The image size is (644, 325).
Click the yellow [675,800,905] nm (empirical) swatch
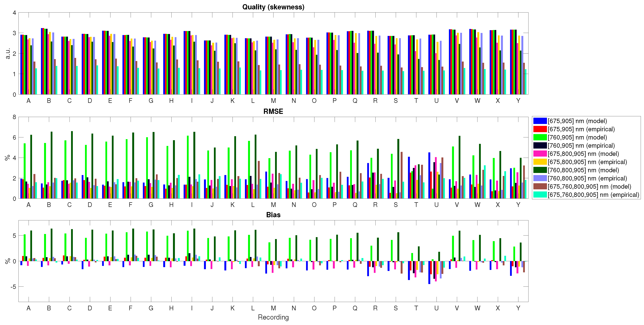pyautogui.click(x=540, y=162)
